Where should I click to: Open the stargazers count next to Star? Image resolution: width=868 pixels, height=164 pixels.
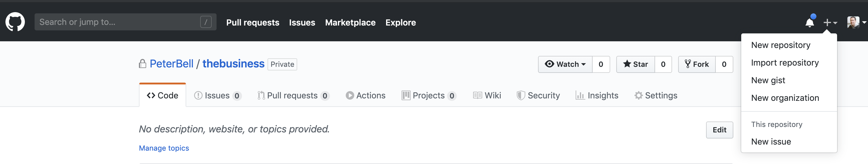point(663,64)
